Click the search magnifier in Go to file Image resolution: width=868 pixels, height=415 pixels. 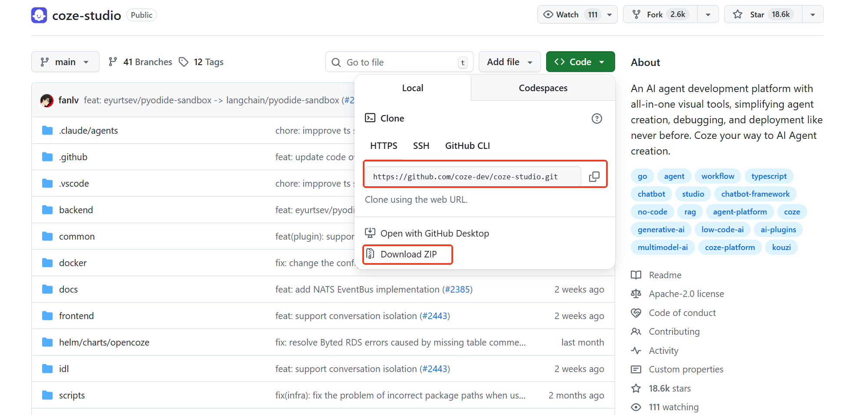pos(336,63)
